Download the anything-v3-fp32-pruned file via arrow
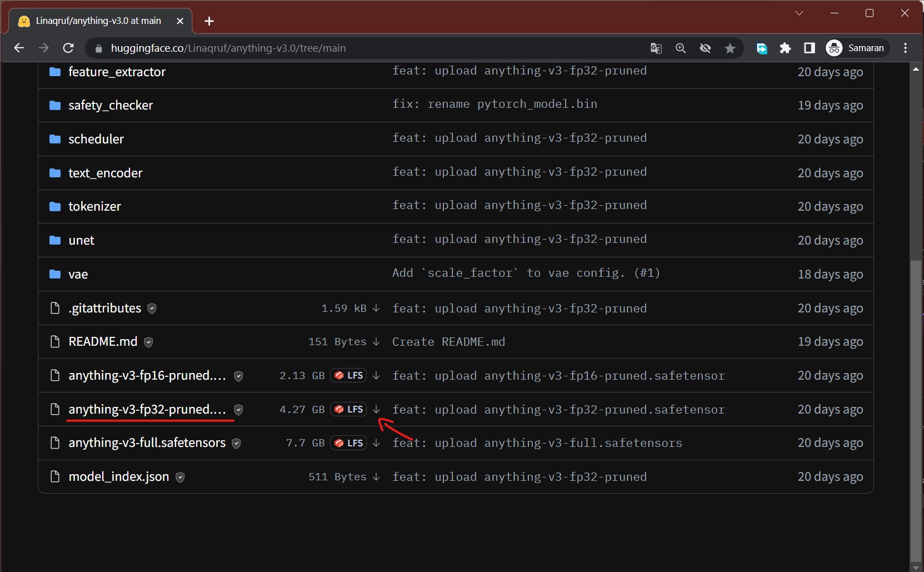The width and height of the screenshot is (924, 572). (376, 409)
